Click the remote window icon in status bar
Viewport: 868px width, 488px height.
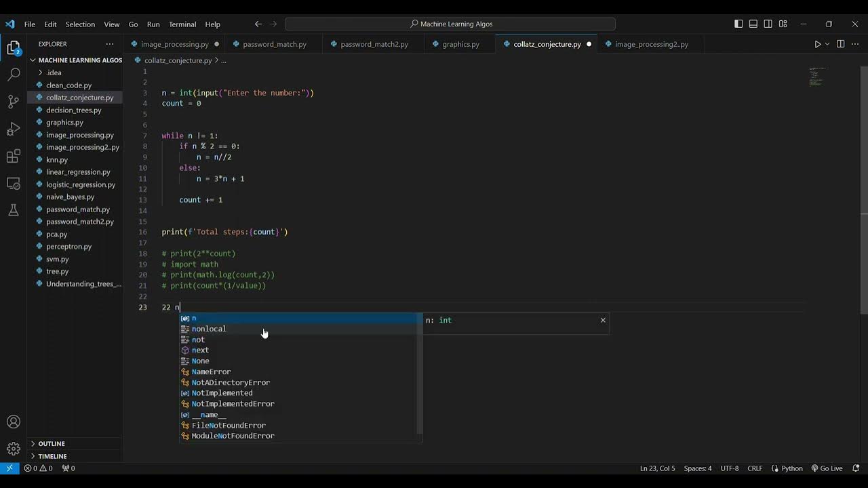[x=9, y=468]
